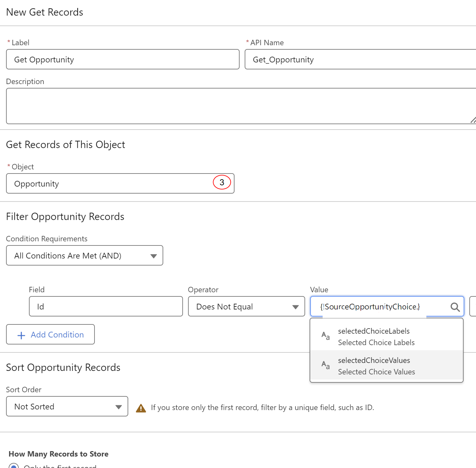Click the Field input containing Id
Viewport: 476px width, 468px height.
[106, 306]
